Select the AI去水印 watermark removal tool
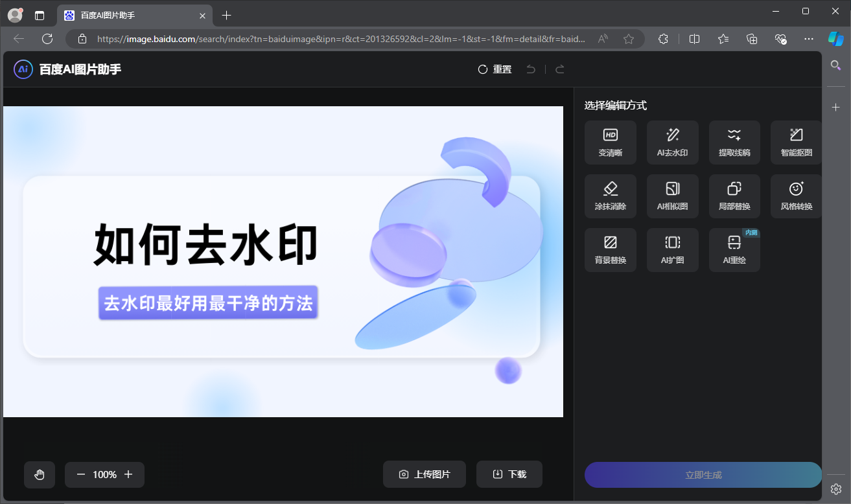The width and height of the screenshot is (851, 504). tap(672, 142)
